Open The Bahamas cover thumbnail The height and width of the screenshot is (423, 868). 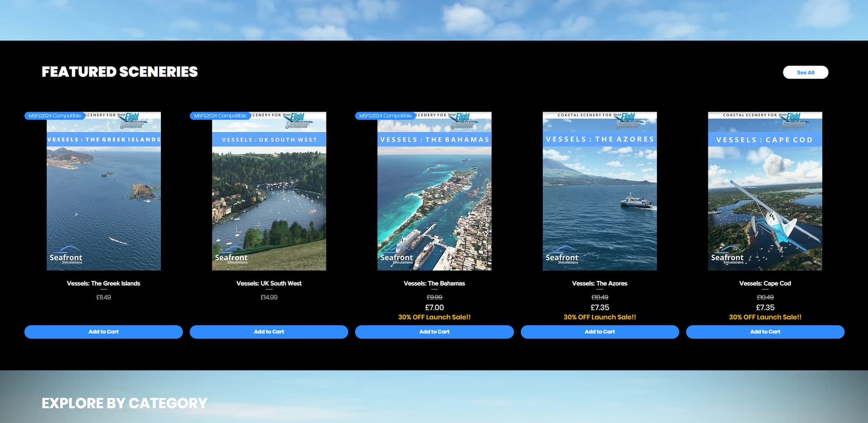(434, 191)
